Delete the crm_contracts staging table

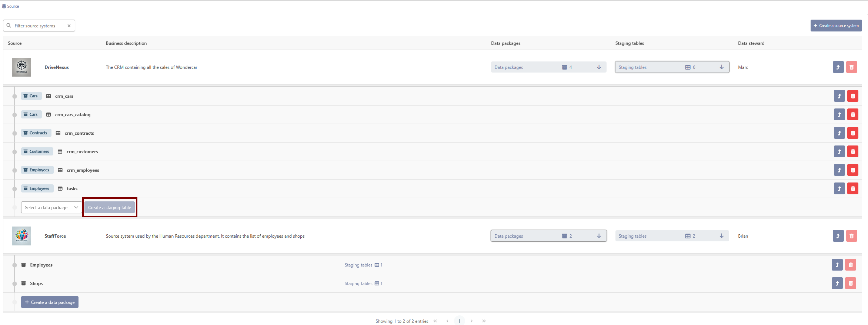click(x=852, y=133)
